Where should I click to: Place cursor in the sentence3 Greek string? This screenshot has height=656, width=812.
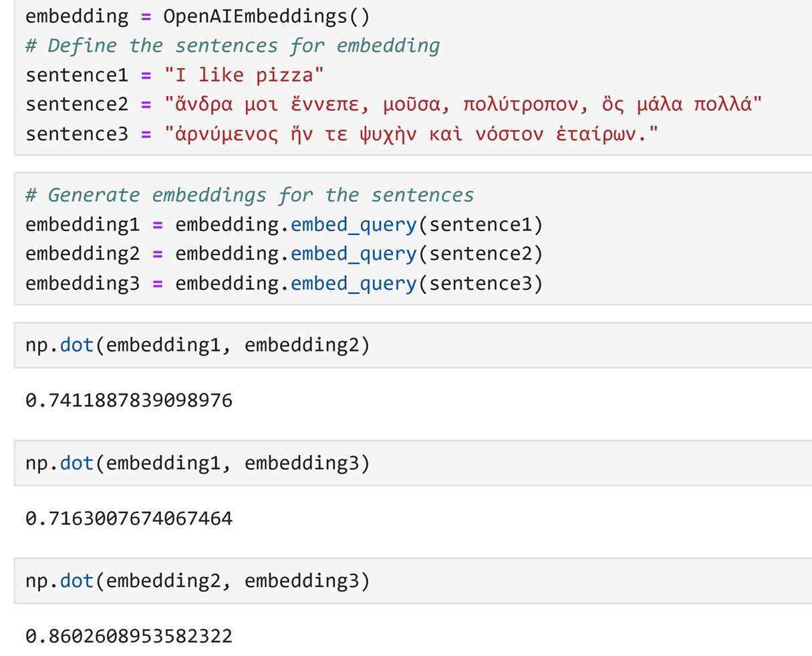coord(411,134)
